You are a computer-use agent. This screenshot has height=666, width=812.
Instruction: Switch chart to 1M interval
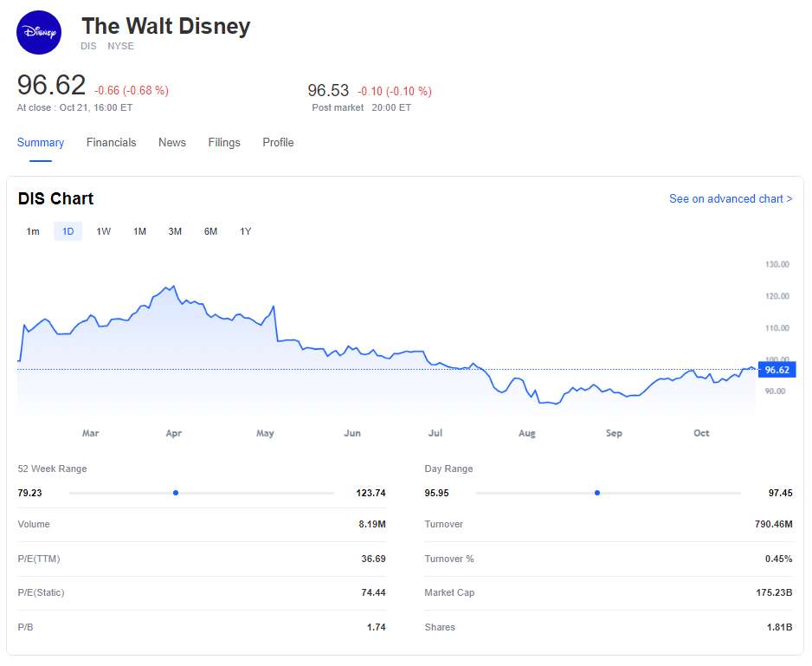[x=139, y=231]
